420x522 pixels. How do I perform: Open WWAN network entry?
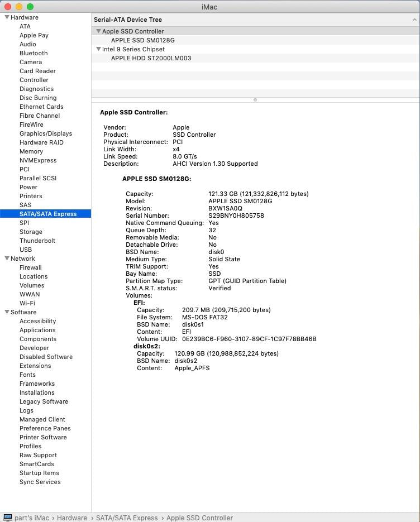(30, 295)
